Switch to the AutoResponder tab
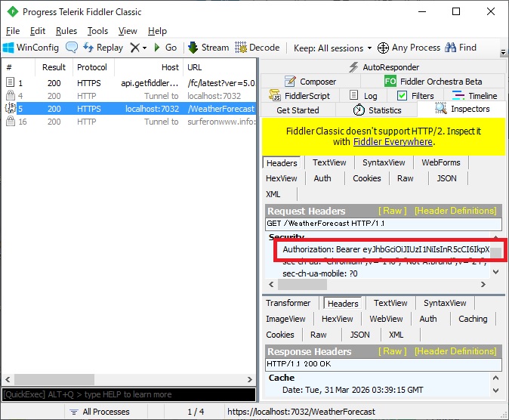 (x=384, y=67)
